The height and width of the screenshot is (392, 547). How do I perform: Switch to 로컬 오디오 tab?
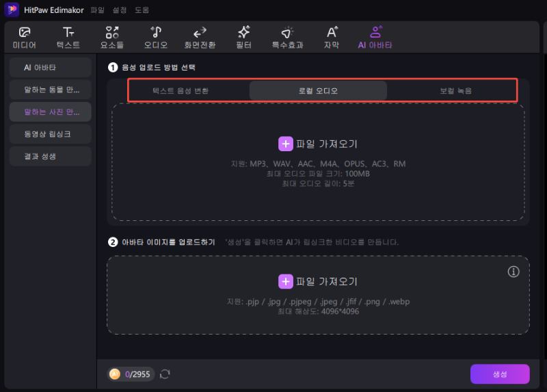pos(318,91)
